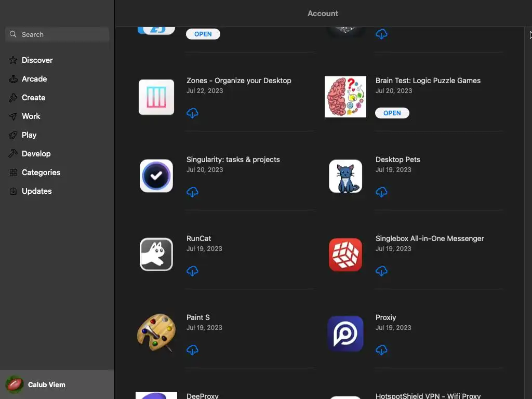Download Singularity: tasks & projects
The height and width of the screenshot is (399, 532).
coord(192,192)
